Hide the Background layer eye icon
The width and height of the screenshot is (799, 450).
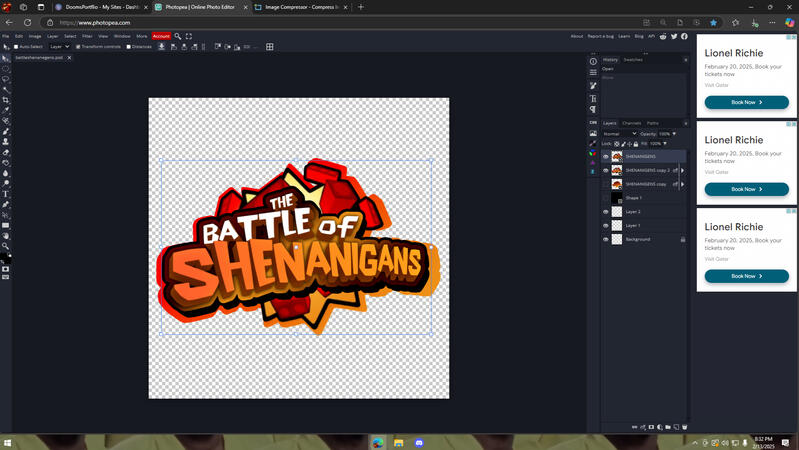tap(606, 239)
